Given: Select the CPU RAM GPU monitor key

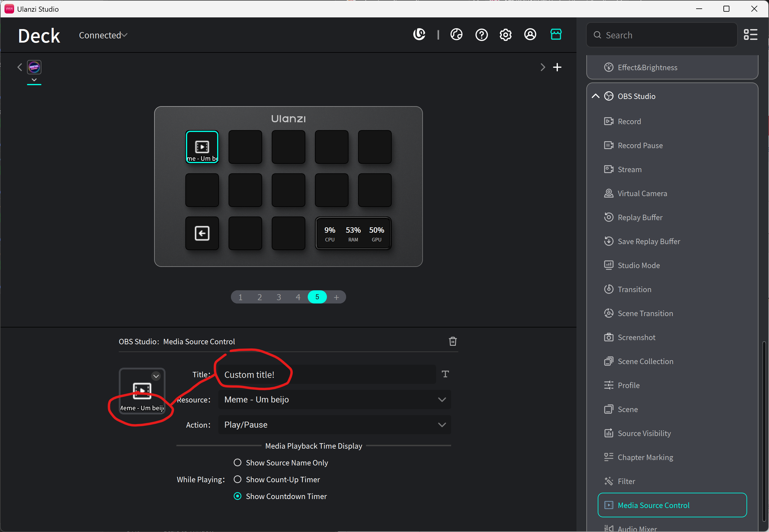Looking at the screenshot, I should click(x=353, y=233).
